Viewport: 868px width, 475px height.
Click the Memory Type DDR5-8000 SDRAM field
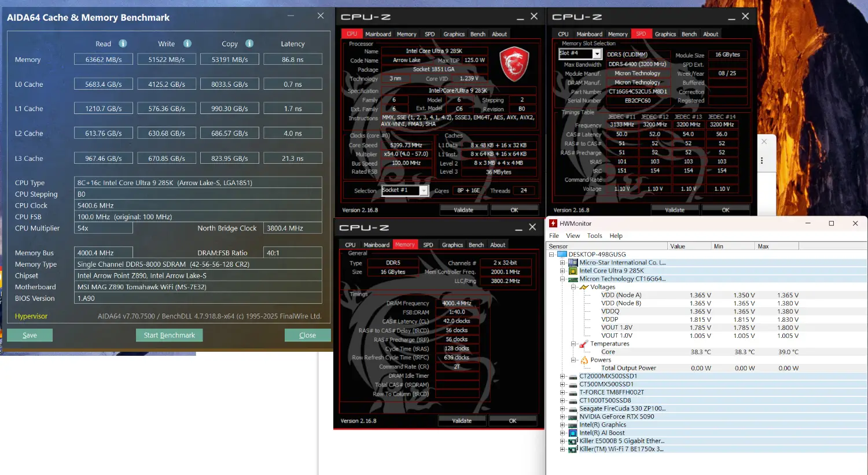(198, 264)
